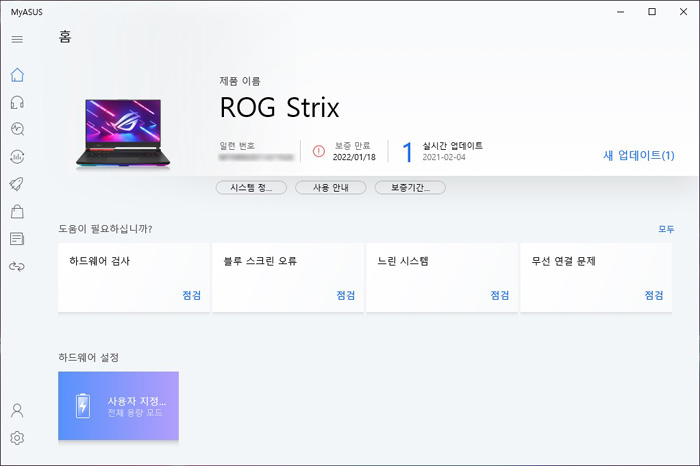Click 점검 on 하드웨어 검사 card
The image size is (700, 466).
(x=192, y=295)
